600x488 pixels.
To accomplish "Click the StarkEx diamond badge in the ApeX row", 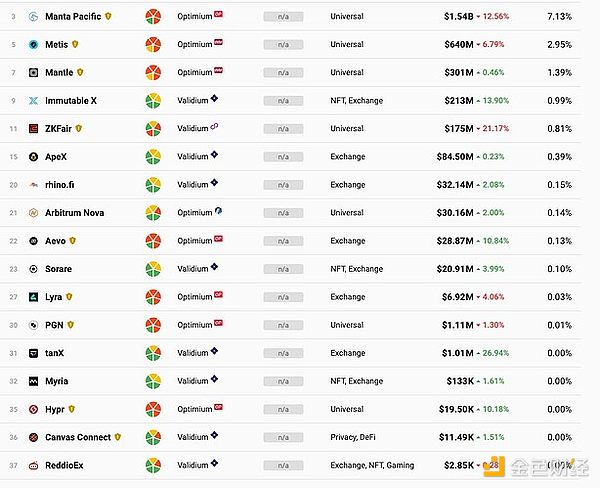I will (215, 154).
